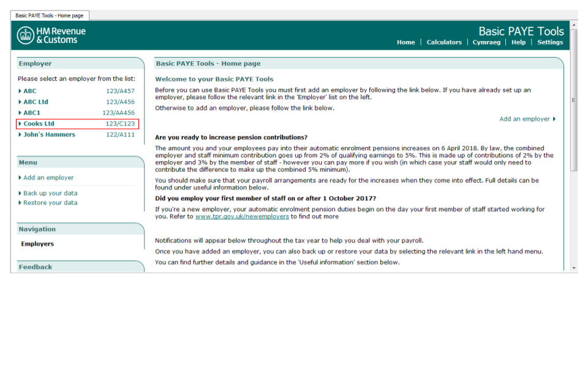Click the arrow beside John's Hammers
Screen dimensions: 588x392
[20, 134]
